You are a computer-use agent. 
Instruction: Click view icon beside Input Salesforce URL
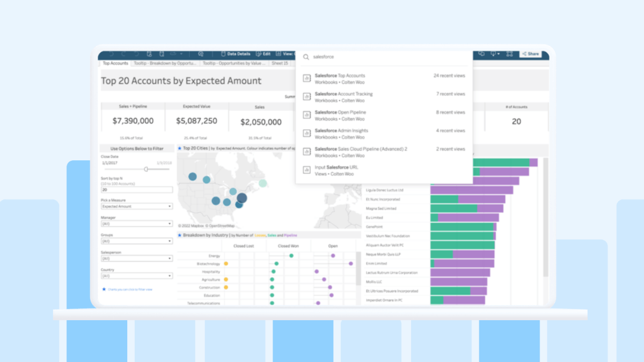[307, 170]
